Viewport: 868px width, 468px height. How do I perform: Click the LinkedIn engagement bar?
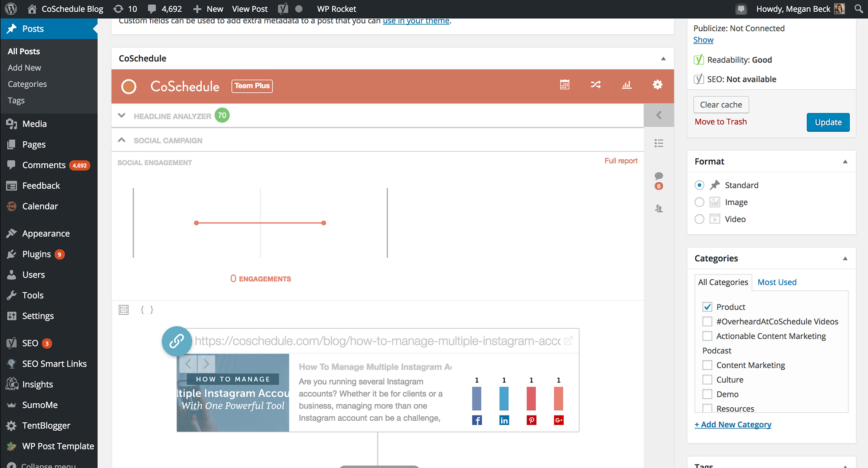504,399
